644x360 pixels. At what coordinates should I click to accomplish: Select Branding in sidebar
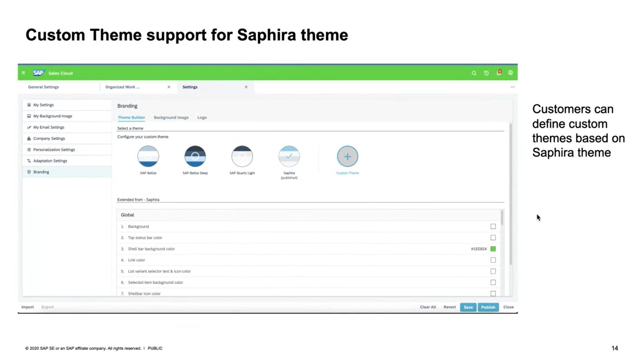click(67, 172)
